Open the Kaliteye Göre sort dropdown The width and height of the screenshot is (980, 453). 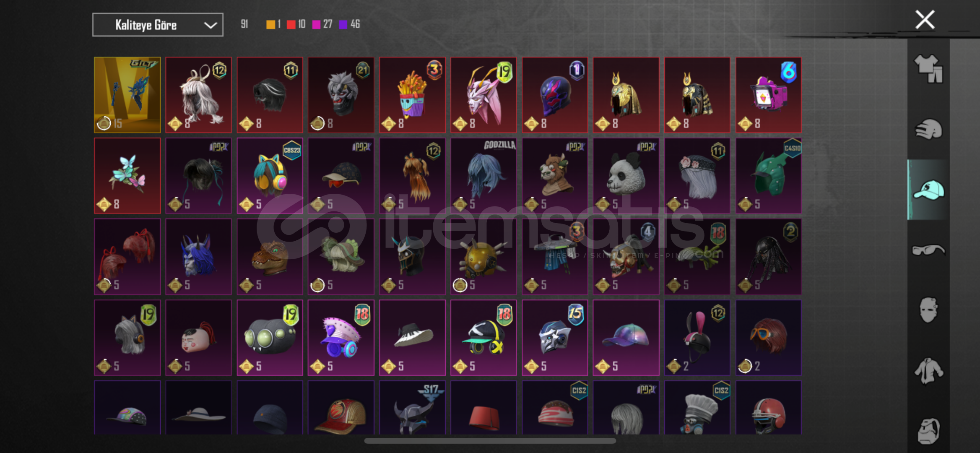(158, 25)
